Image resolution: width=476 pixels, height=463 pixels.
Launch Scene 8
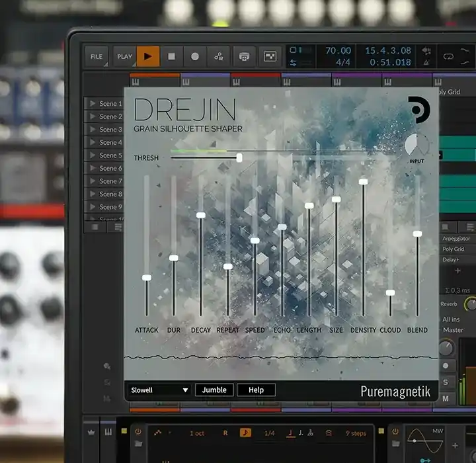[93, 194]
